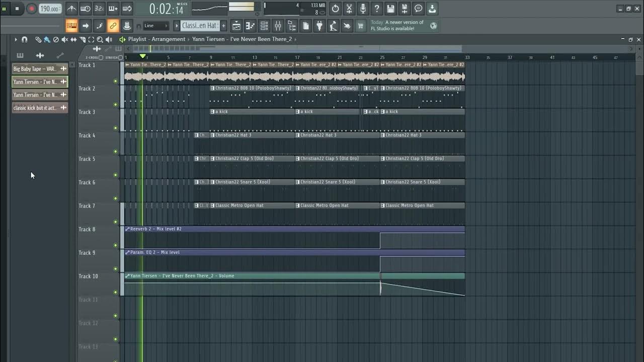The image size is (644, 362).
Task: Save project with the floppy disk icon
Action: click(391, 9)
